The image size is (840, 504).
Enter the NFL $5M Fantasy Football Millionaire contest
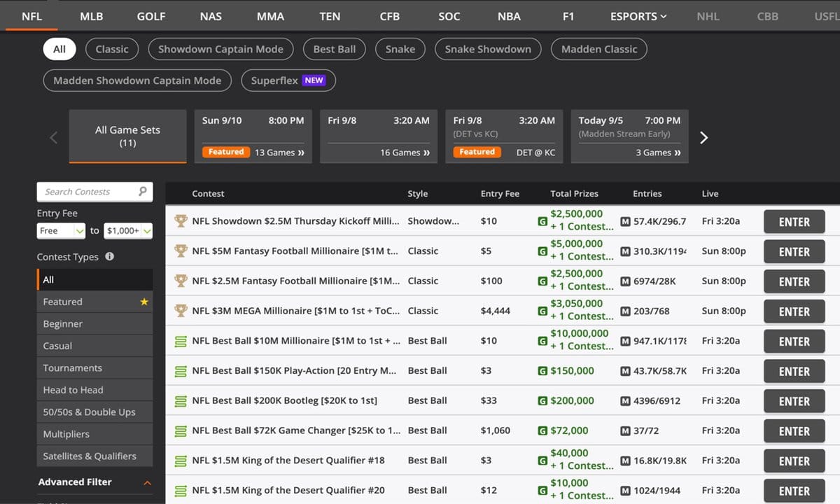click(x=794, y=252)
